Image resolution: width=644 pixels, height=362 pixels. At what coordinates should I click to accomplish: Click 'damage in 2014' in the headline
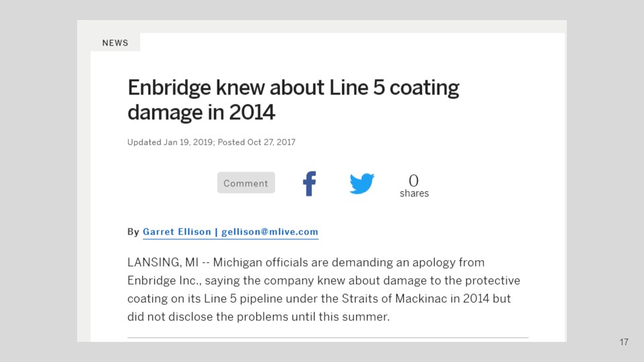[x=201, y=112]
